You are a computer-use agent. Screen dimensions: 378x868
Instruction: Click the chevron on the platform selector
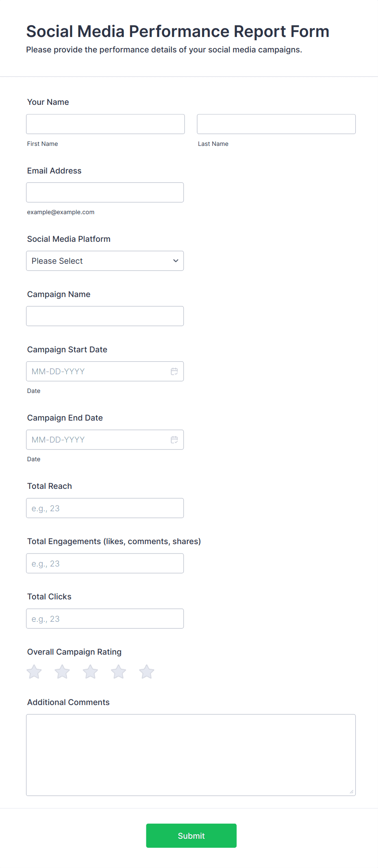click(x=175, y=260)
